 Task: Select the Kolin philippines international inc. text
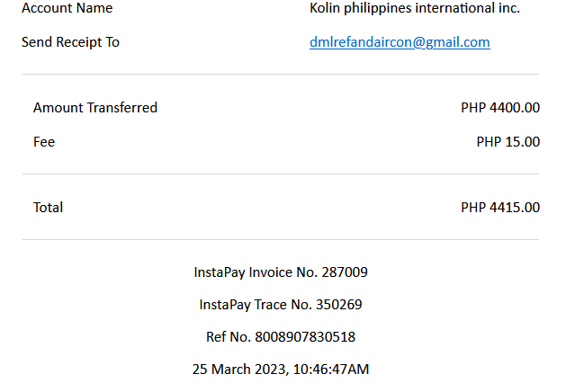[415, 8]
